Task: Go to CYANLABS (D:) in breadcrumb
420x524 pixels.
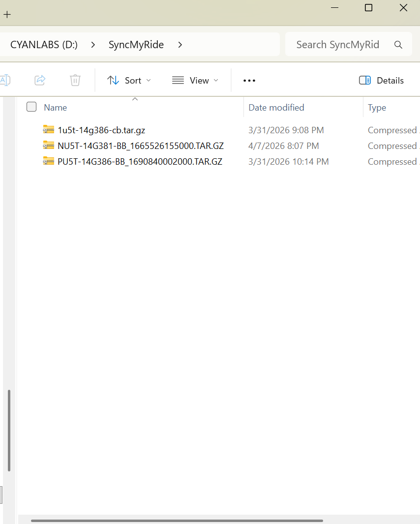Action: tap(44, 45)
